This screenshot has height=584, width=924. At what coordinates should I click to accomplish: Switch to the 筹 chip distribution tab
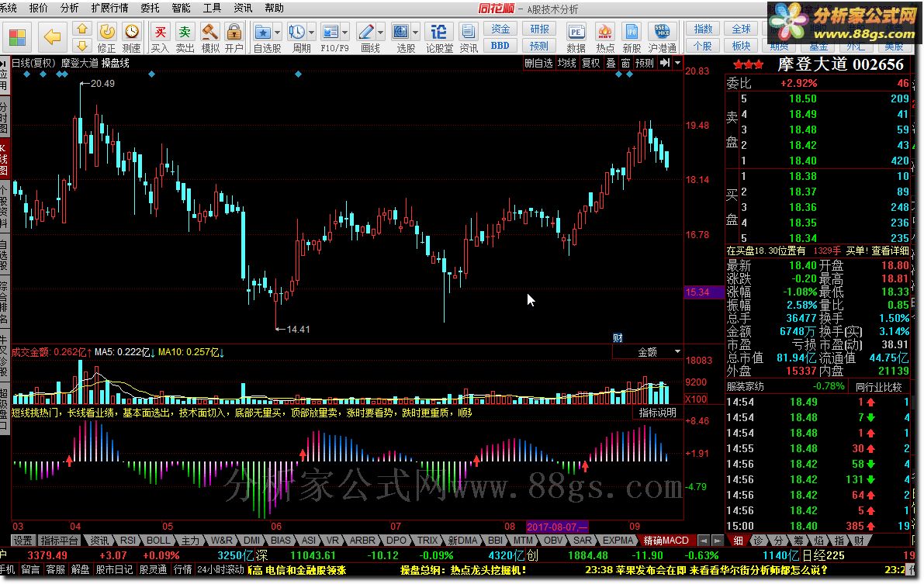coord(798,541)
